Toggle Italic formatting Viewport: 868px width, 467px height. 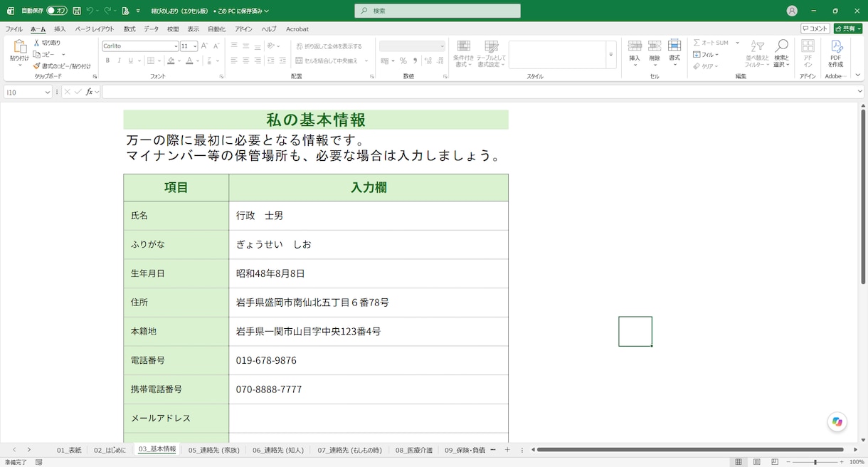pyautogui.click(x=120, y=61)
